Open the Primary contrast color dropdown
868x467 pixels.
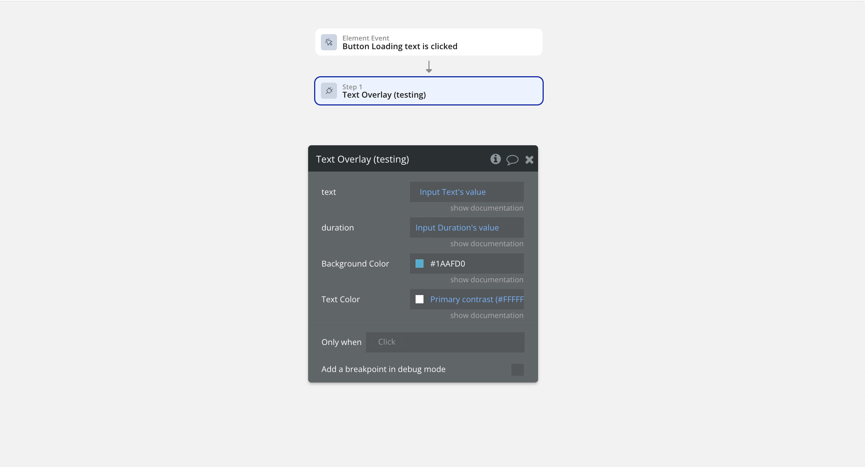[x=476, y=299]
